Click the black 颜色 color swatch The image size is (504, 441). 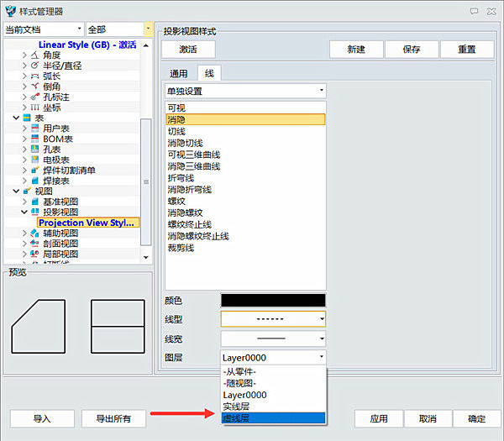tap(272, 300)
